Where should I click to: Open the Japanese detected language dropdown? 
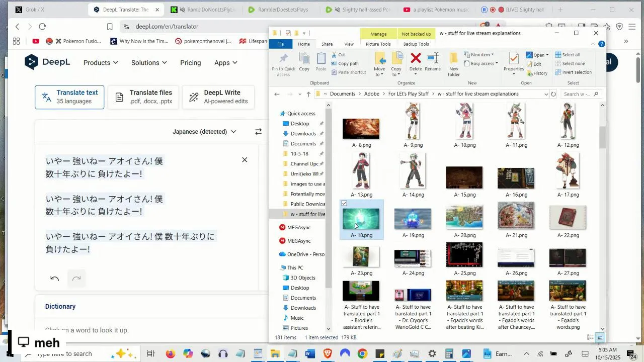tap(204, 132)
